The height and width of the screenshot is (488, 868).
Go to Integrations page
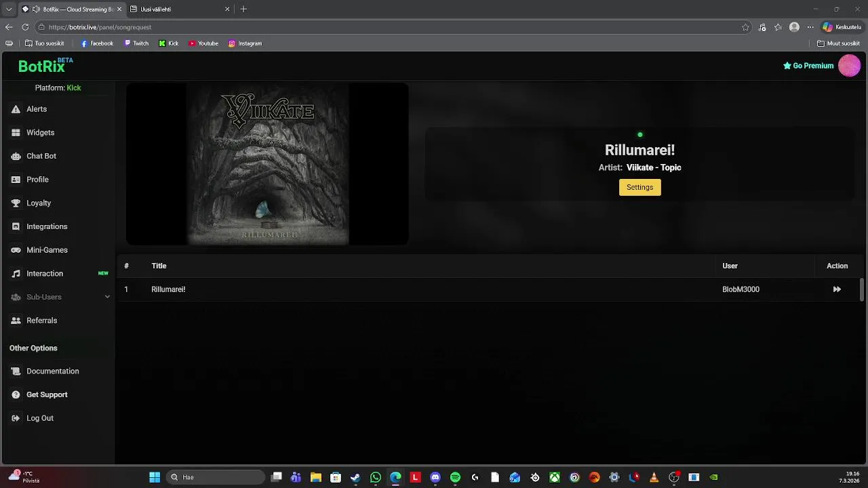[x=46, y=226]
